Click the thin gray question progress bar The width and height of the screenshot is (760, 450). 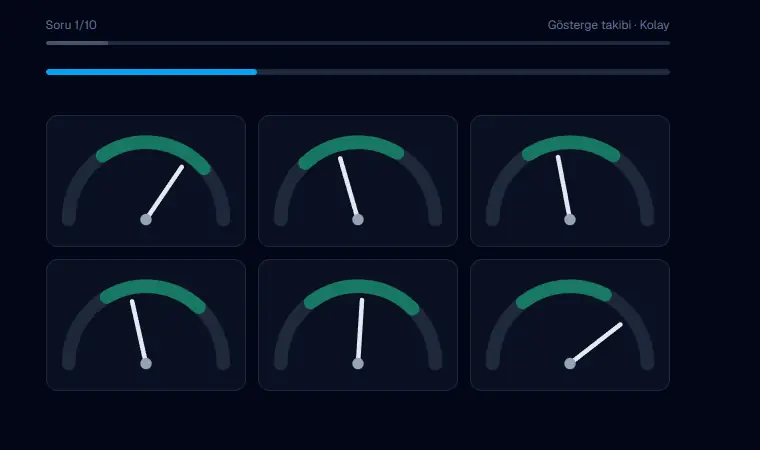(358, 43)
